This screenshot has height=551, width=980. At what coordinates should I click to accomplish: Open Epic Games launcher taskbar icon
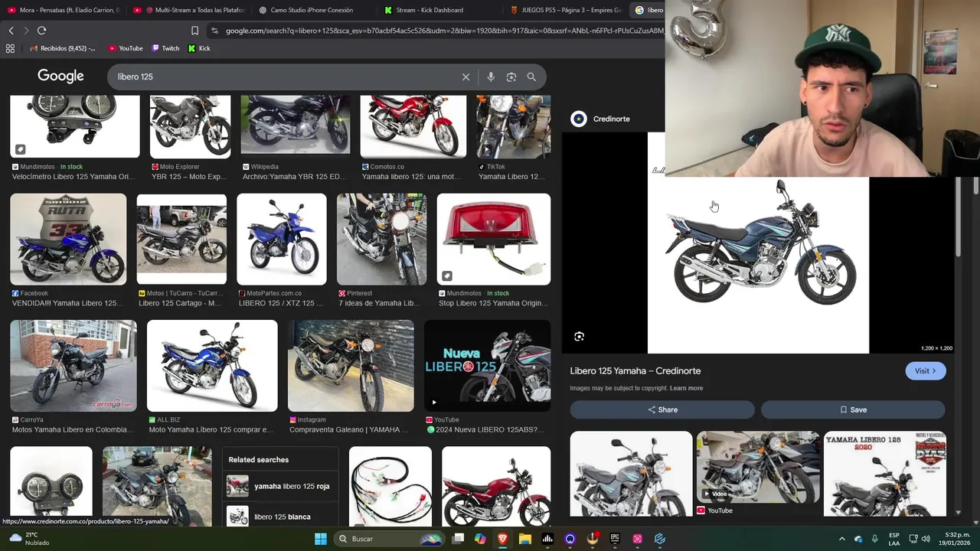click(615, 539)
